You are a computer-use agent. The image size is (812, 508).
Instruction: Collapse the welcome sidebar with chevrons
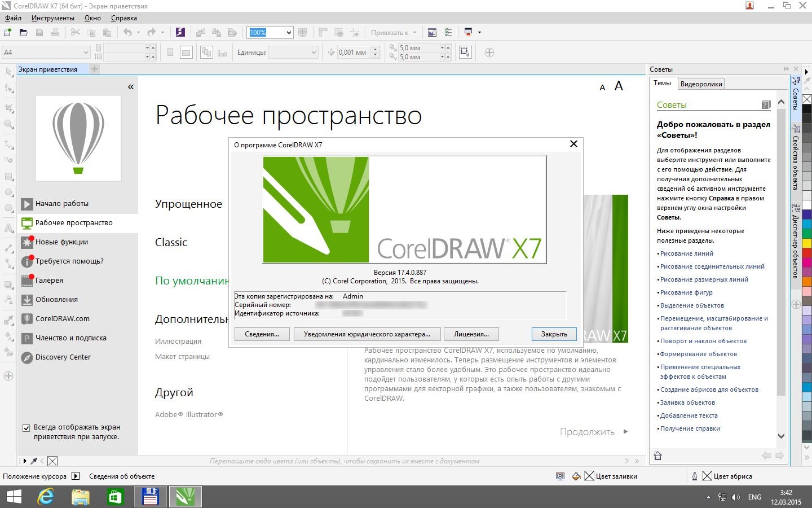(x=131, y=87)
